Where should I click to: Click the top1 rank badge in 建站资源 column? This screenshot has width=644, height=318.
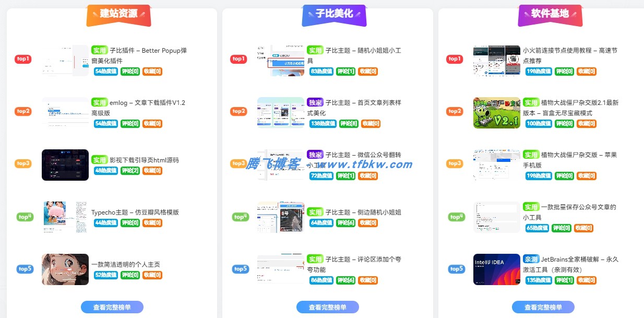23,59
